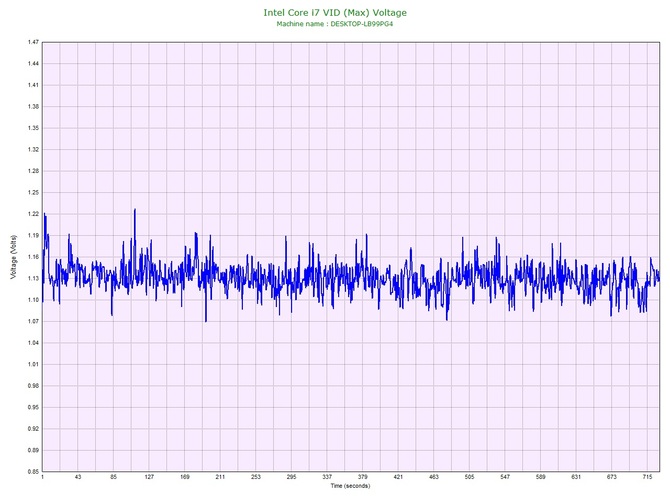
Task: Click the time axis value 337
Action: coord(327,477)
